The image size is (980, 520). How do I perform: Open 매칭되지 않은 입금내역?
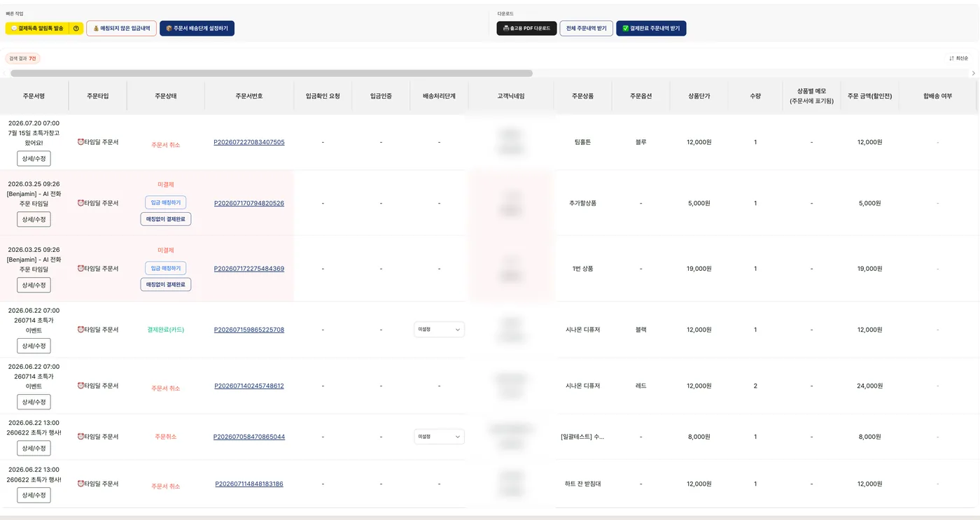pos(122,28)
